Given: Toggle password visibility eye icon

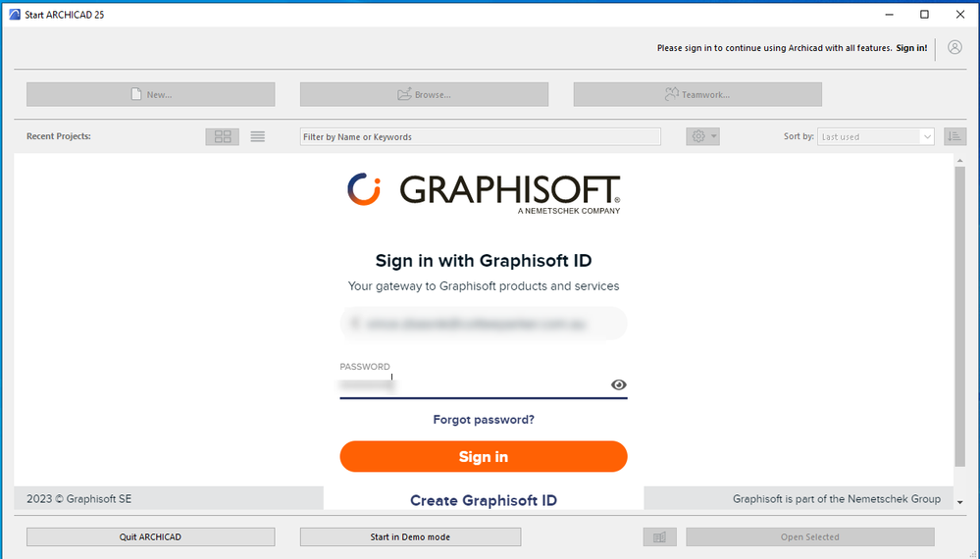Looking at the screenshot, I should (618, 384).
